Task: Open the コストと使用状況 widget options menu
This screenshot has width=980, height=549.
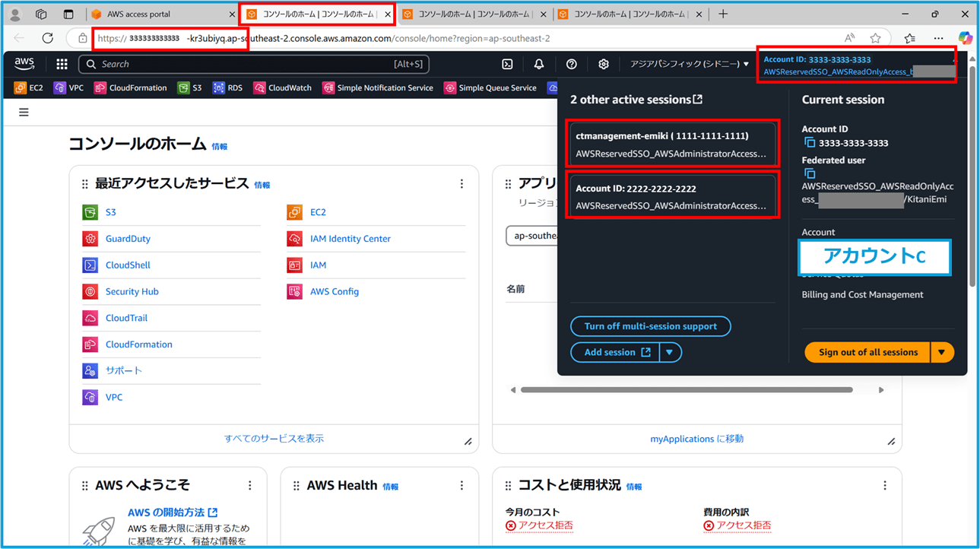Action: (885, 485)
